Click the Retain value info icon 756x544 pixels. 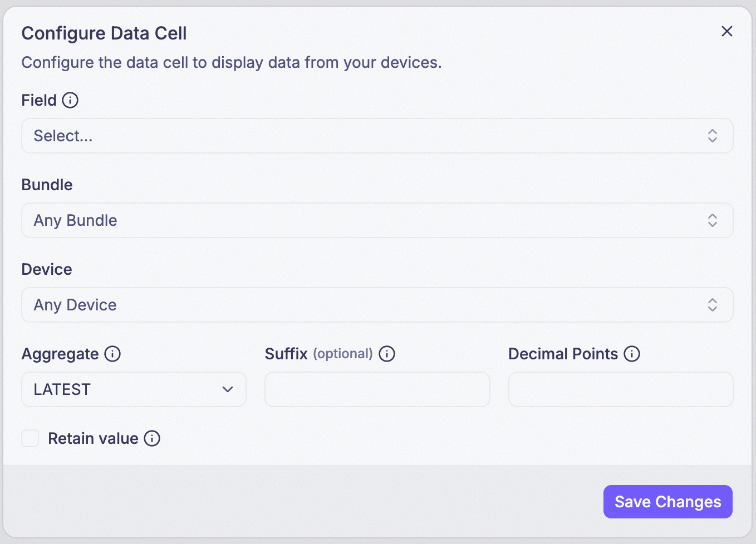(x=152, y=438)
